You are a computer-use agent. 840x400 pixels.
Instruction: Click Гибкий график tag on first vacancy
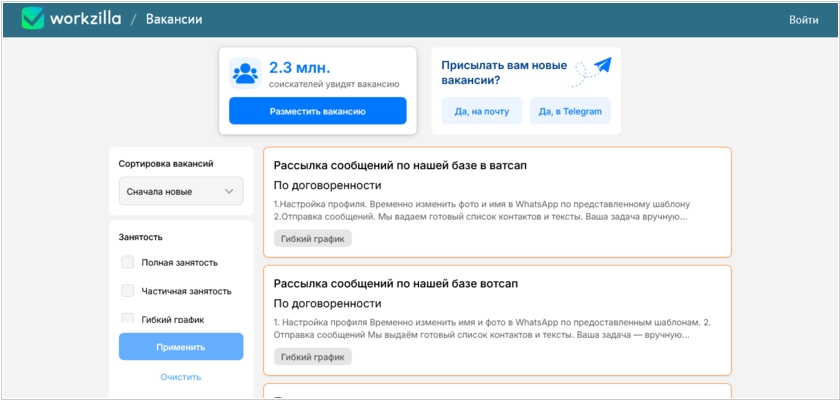click(312, 238)
